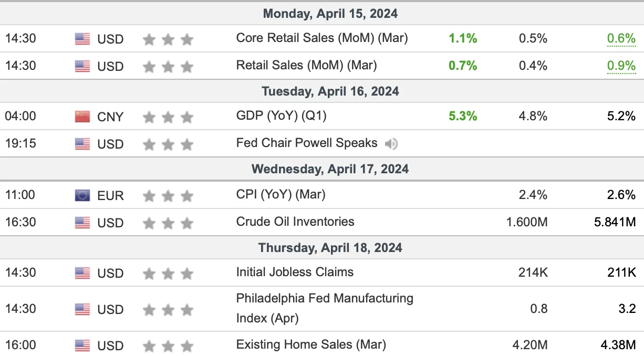Image resolution: width=644 pixels, height=356 pixels.
Task: Click the US flag in Core Retail Sales row
Action: coord(82,39)
